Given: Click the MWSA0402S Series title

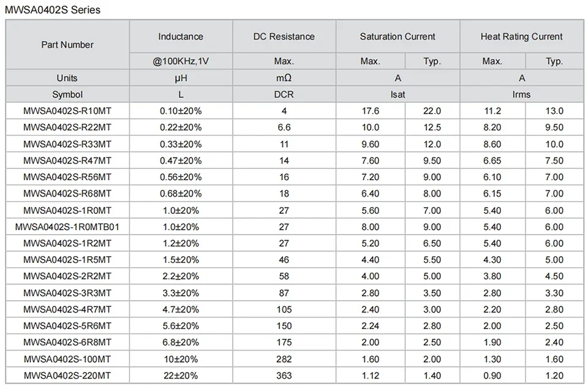Looking at the screenshot, I should [x=53, y=10].
